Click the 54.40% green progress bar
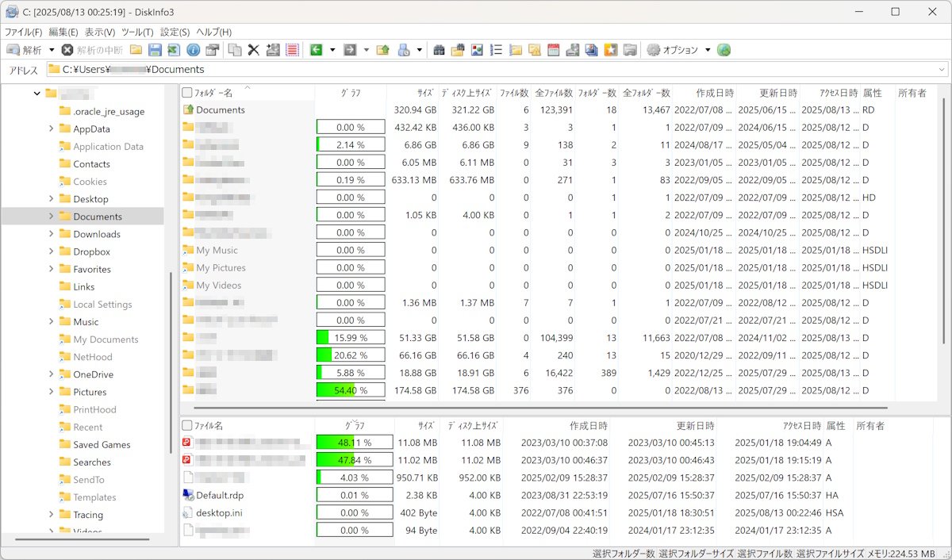 350,390
